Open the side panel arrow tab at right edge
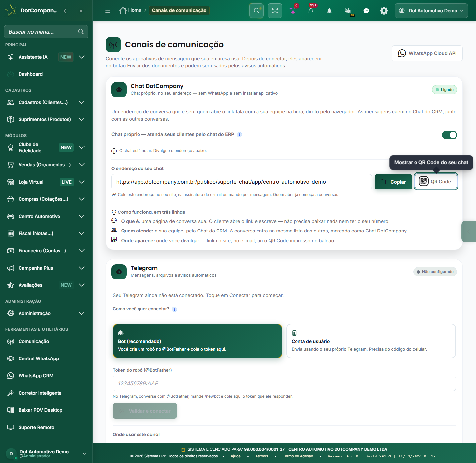 point(469,232)
